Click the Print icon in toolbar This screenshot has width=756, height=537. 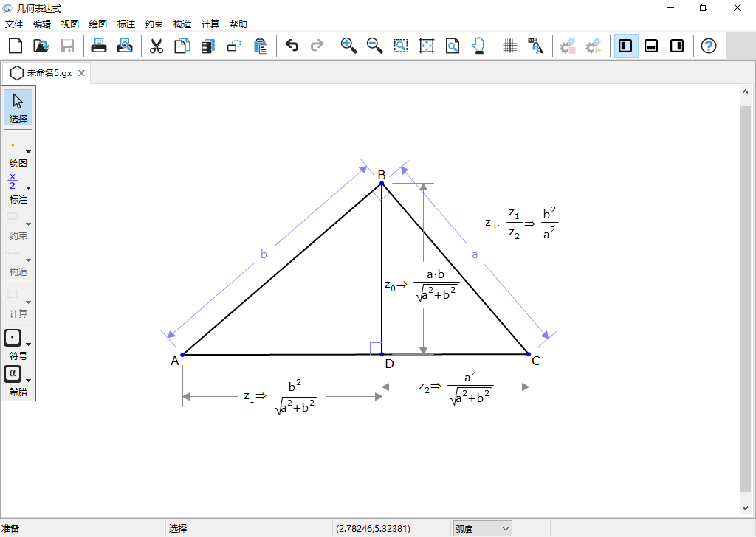(99, 46)
